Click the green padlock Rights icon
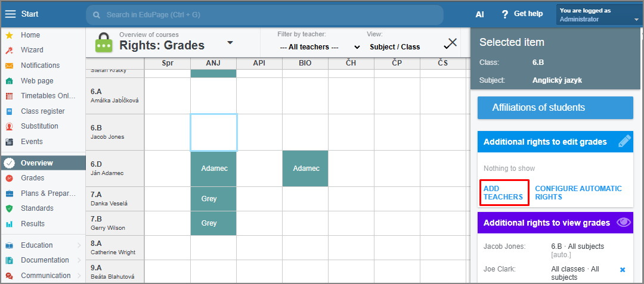644x284 pixels. tap(104, 42)
